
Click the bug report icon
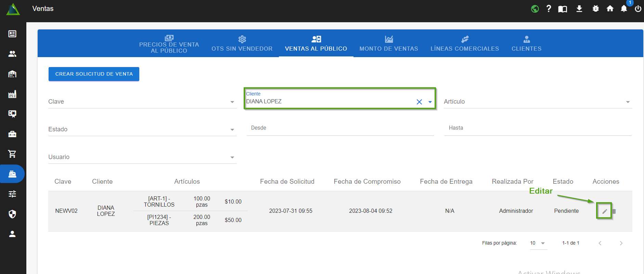tap(595, 9)
